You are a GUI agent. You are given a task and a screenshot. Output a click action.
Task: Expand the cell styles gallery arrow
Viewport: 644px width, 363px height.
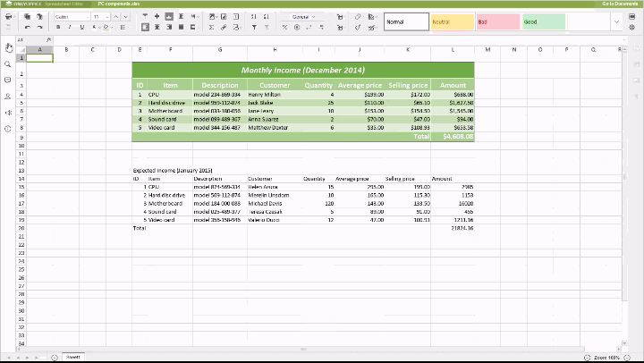click(x=616, y=22)
